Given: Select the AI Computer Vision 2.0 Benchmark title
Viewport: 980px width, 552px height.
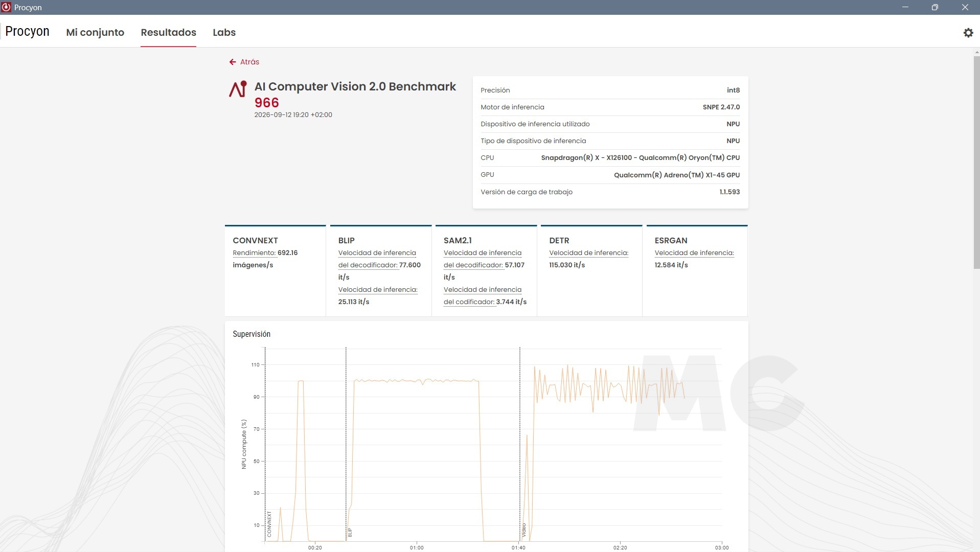Looking at the screenshot, I should (x=355, y=86).
